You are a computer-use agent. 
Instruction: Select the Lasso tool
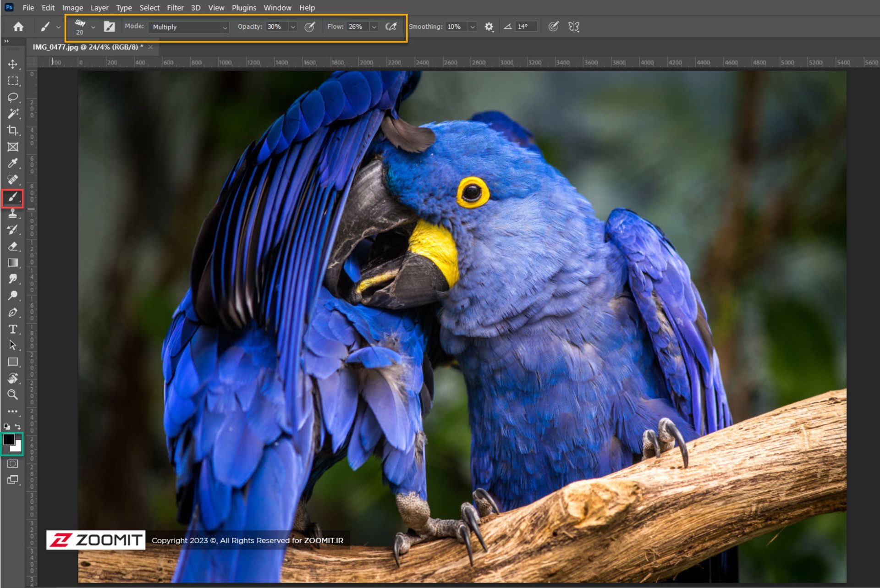[13, 97]
